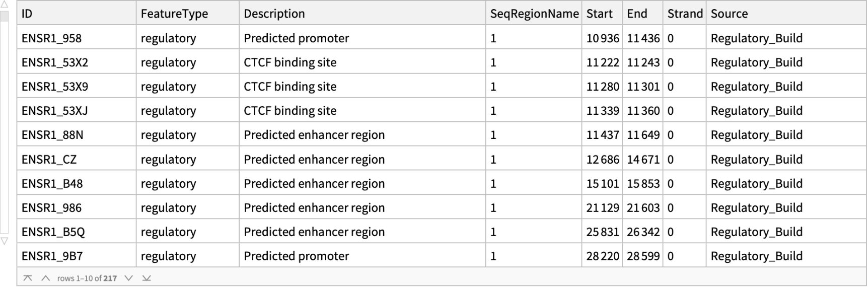The image size is (868, 287).
Task: Go to next page of rows
Action: [x=129, y=278]
